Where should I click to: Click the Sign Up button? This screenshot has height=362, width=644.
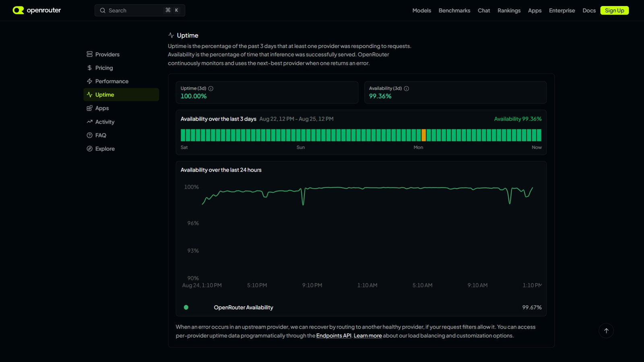[614, 10]
